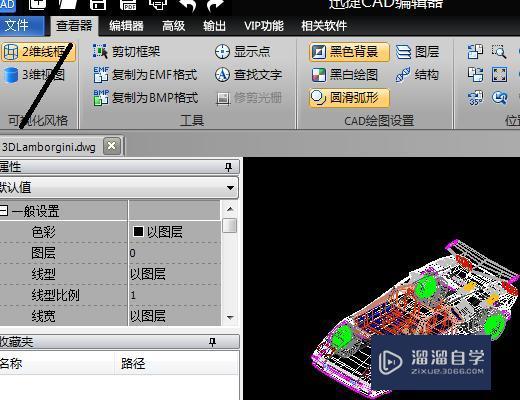Click 复制为BMP格式 copy tool
The width and height of the screenshot is (520, 400).
(146, 98)
